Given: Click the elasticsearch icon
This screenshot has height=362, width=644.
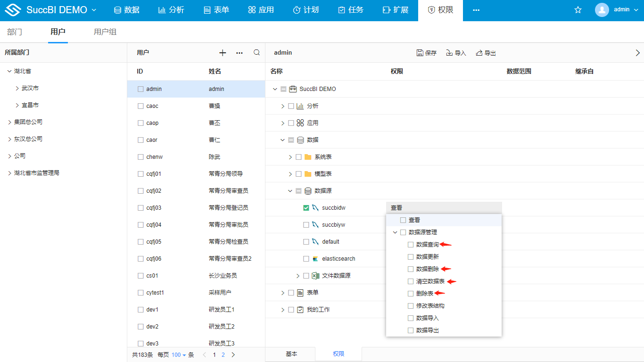Looking at the screenshot, I should (315, 259).
